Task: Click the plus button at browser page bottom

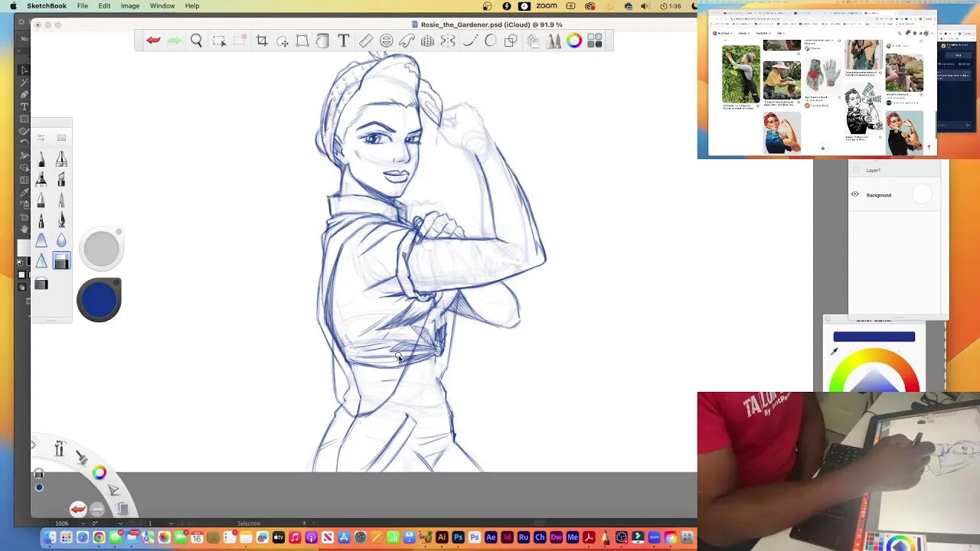Action: pos(822,148)
